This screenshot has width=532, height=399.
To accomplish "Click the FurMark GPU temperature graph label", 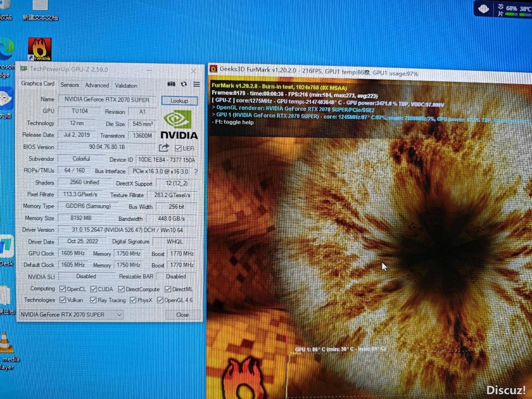I will coord(340,349).
